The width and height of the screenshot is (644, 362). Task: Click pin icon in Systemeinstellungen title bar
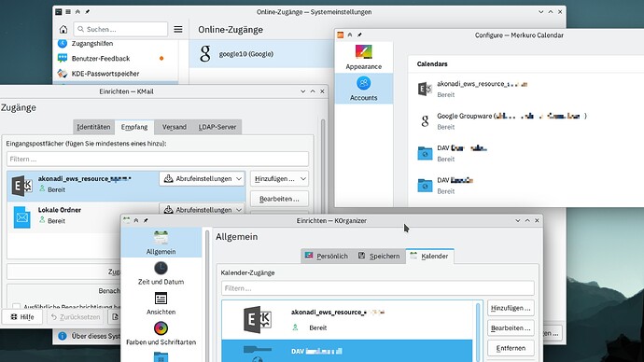(88, 12)
